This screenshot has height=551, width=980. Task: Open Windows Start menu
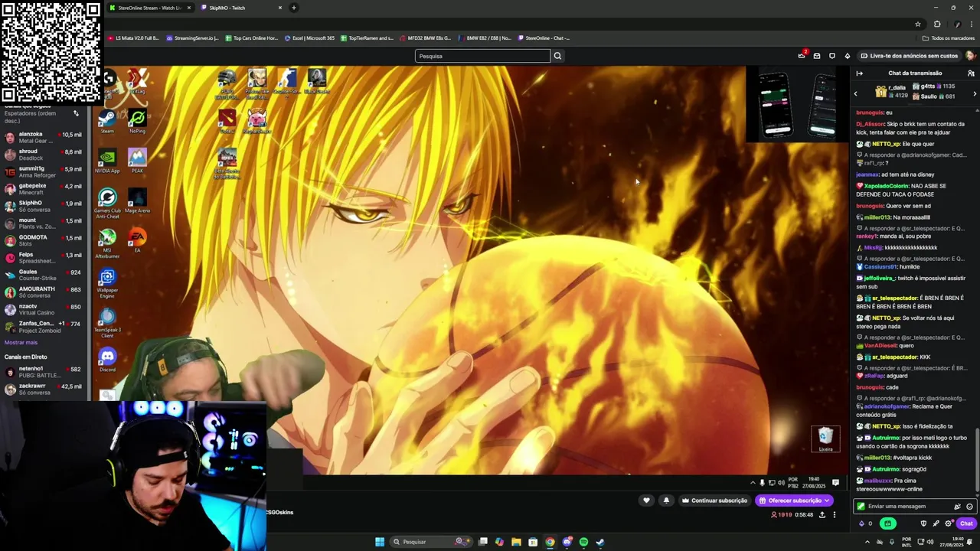point(379,542)
